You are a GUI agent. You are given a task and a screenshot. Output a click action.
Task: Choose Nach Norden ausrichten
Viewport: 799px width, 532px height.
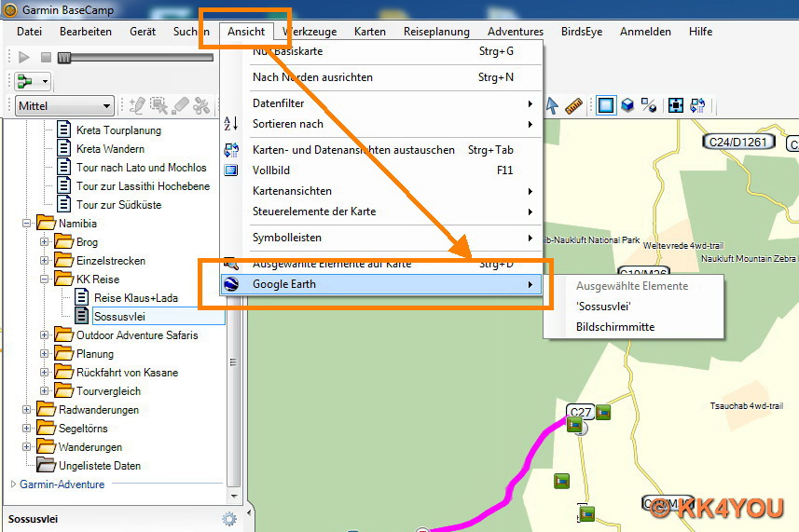tap(382, 77)
